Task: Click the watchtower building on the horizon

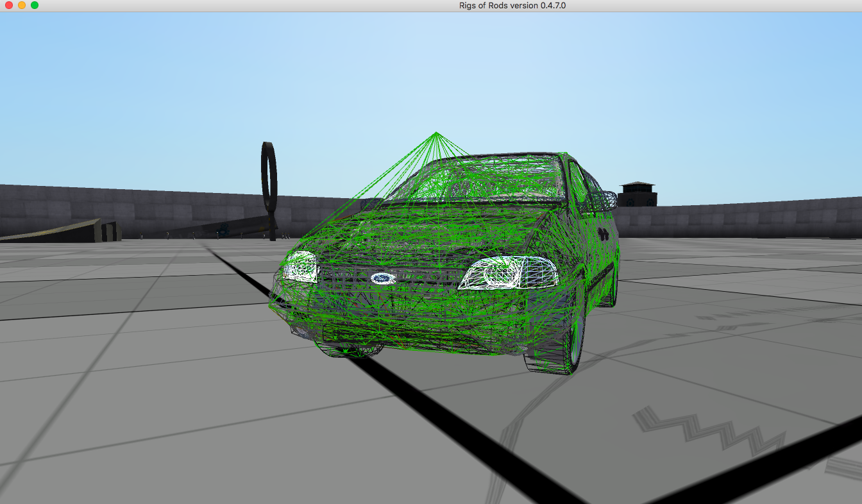Action: [638, 194]
